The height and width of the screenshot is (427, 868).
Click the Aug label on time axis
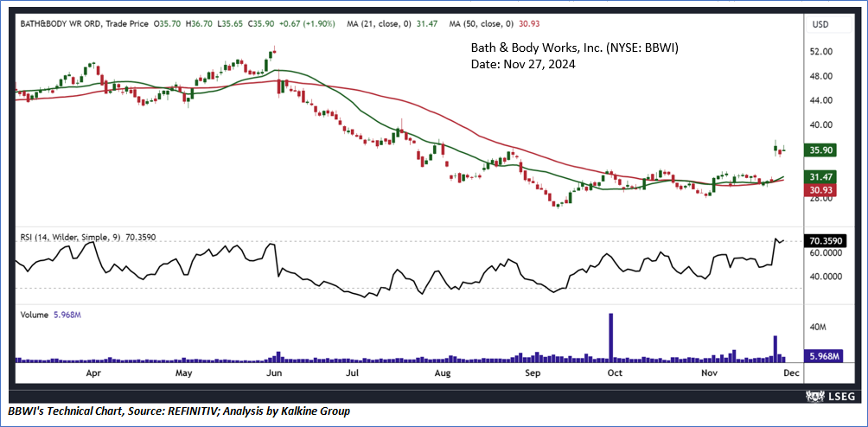(444, 373)
